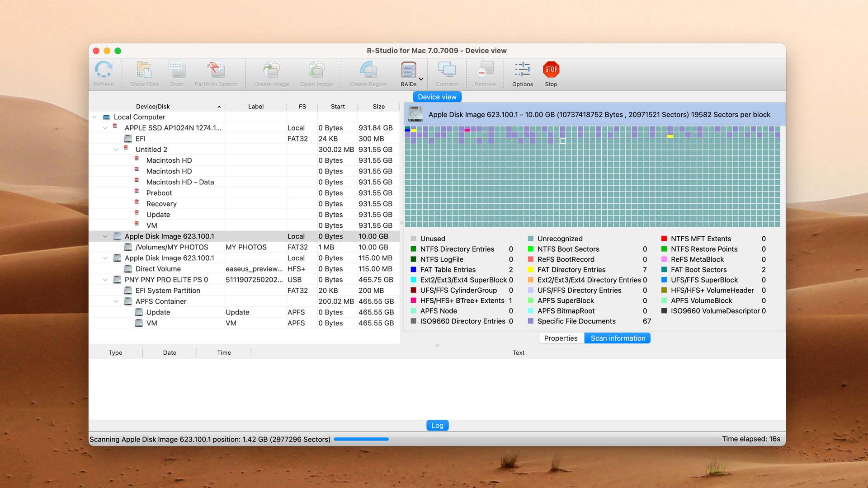Click the Scanning position status message

pos(210,439)
